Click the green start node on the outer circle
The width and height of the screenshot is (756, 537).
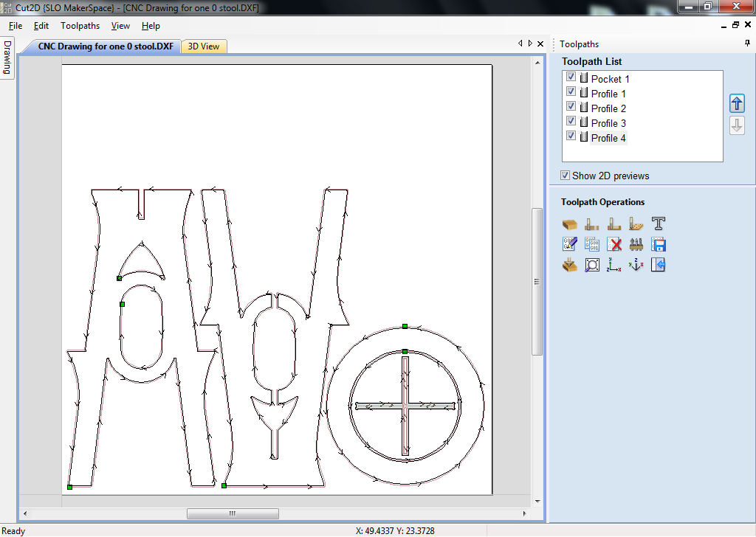click(405, 327)
